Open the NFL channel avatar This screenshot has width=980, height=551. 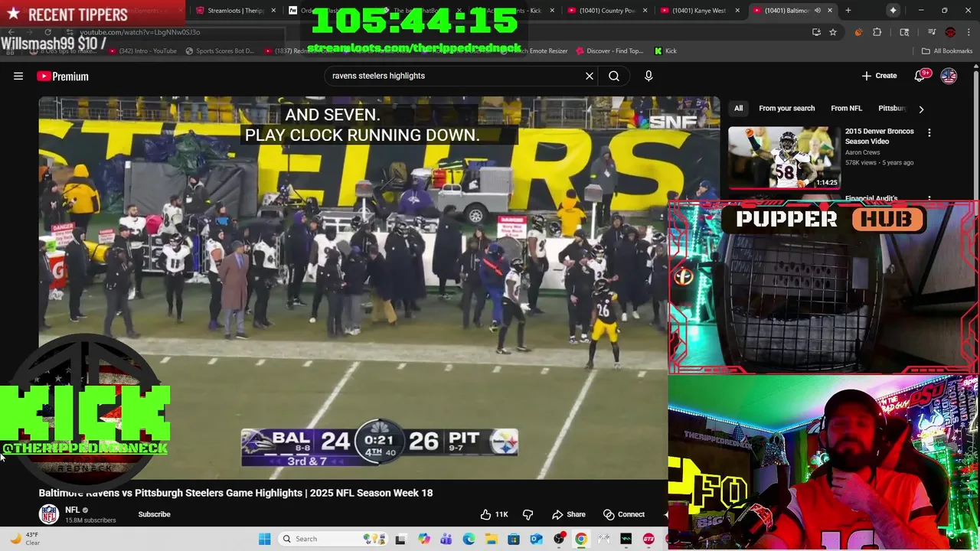[x=49, y=514]
